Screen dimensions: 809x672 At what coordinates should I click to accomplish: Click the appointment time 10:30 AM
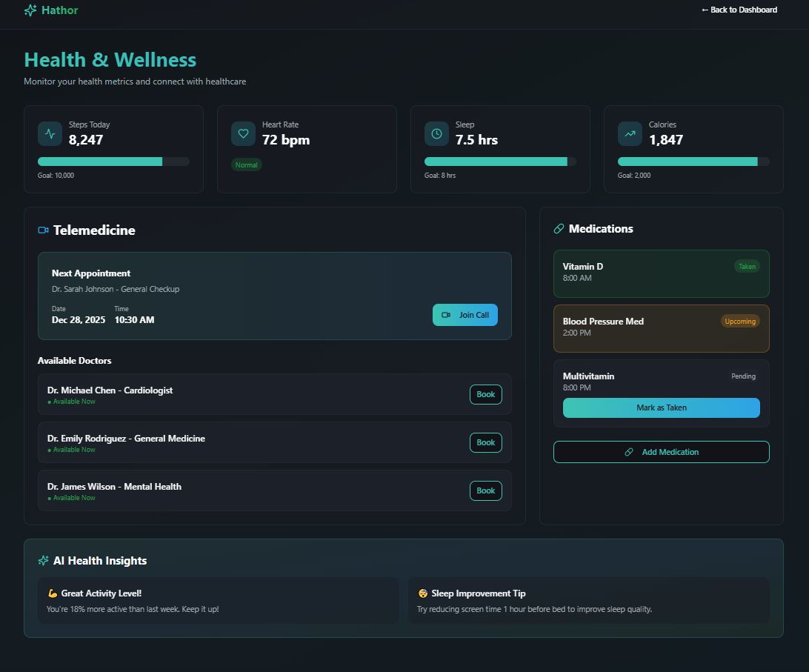[x=134, y=320]
